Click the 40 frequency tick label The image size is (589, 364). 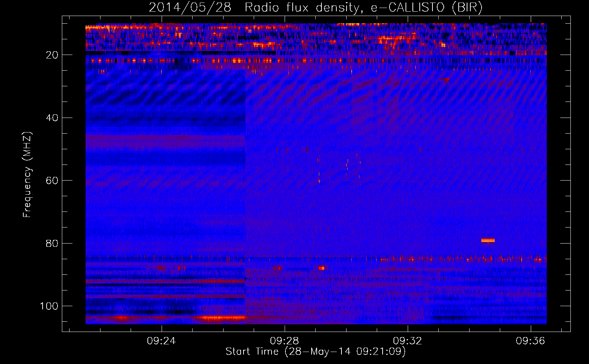52,118
